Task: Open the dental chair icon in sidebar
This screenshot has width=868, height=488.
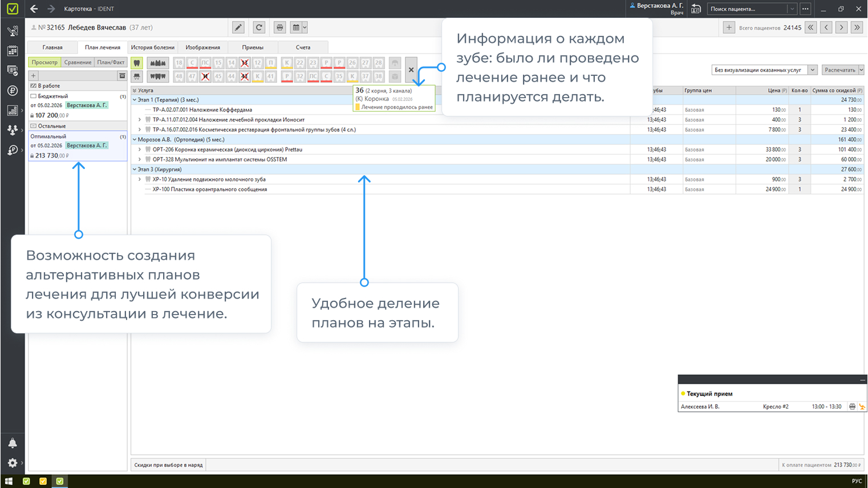Action: click(x=12, y=31)
